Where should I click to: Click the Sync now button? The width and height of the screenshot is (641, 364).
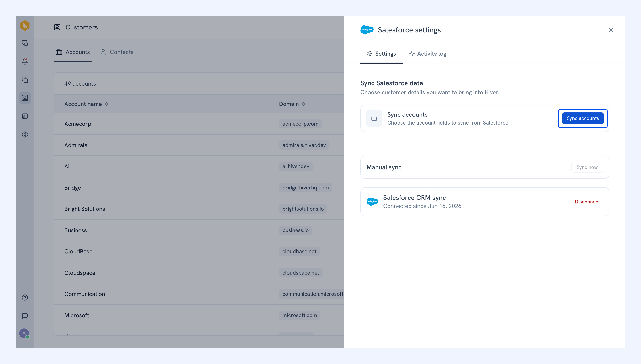[x=587, y=167]
